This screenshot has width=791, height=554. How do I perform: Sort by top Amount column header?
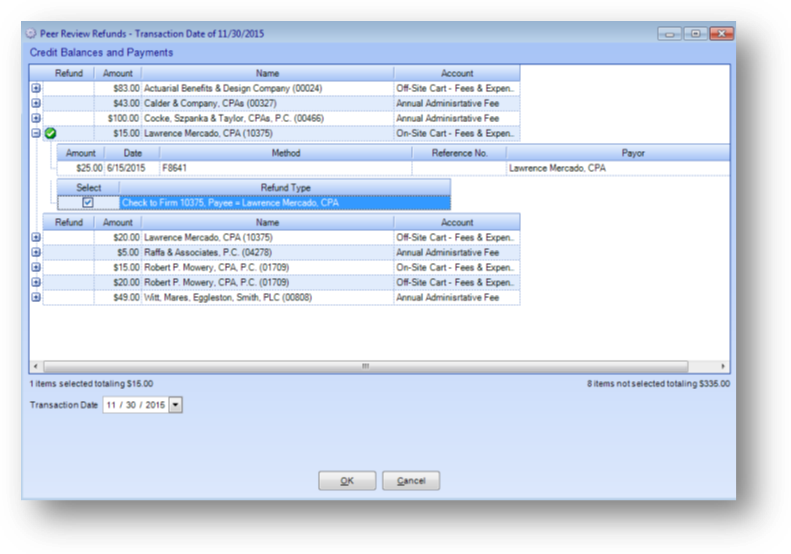[118, 73]
